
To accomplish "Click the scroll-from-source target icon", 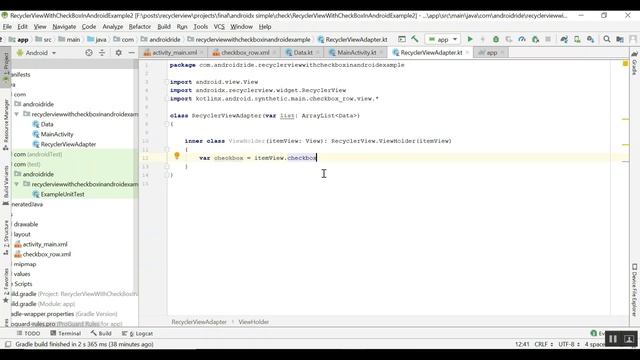I will coord(89,53).
